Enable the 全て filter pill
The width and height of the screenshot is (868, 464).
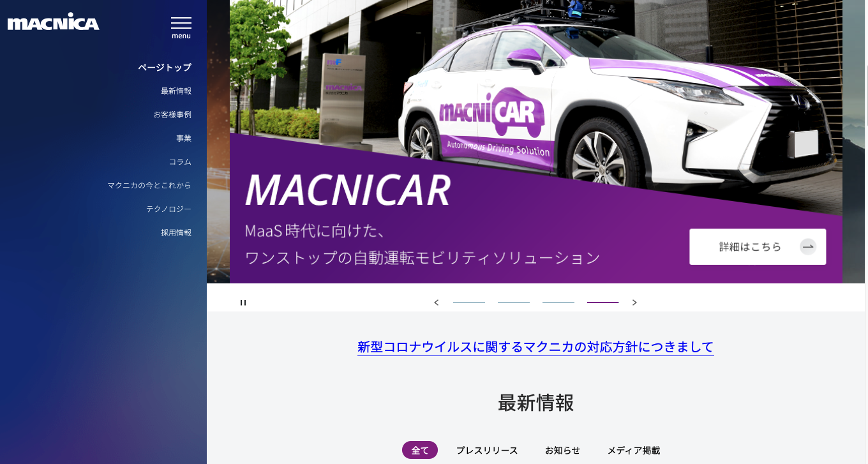[420, 450]
